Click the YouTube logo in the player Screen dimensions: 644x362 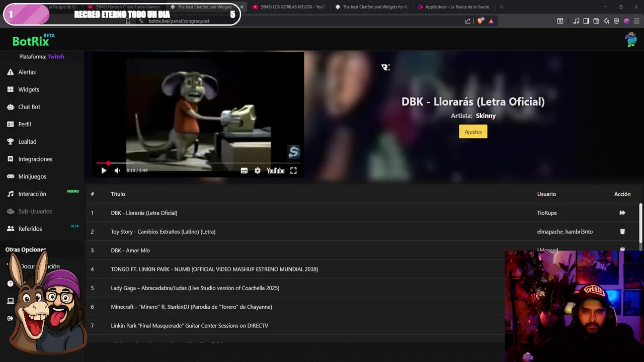[275, 171]
